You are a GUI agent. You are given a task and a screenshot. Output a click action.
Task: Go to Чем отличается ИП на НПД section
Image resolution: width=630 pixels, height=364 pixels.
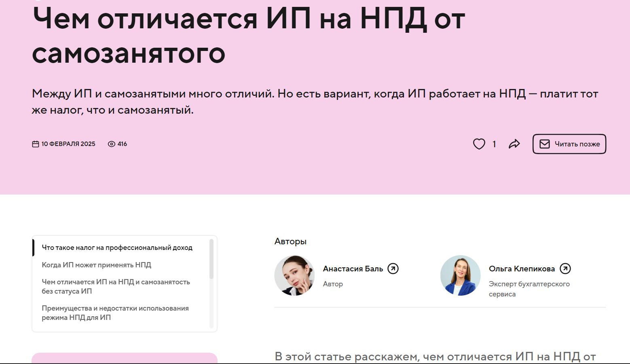click(116, 286)
